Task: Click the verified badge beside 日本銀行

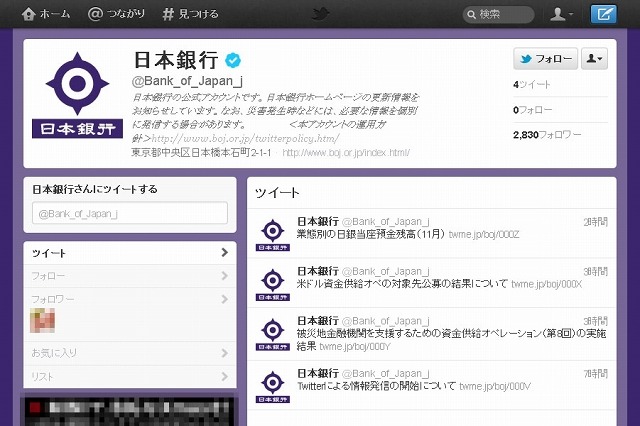Action: click(233, 60)
